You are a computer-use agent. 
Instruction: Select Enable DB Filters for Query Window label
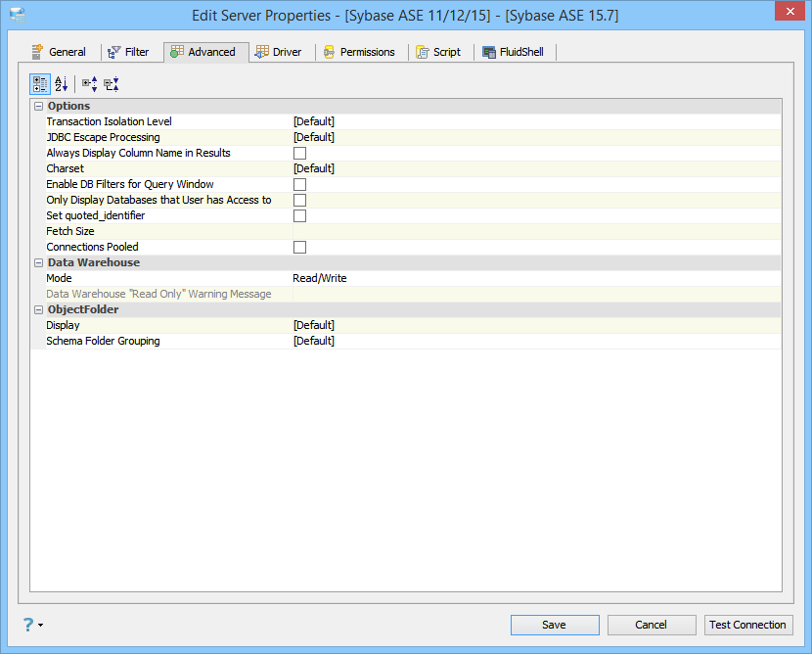130,184
